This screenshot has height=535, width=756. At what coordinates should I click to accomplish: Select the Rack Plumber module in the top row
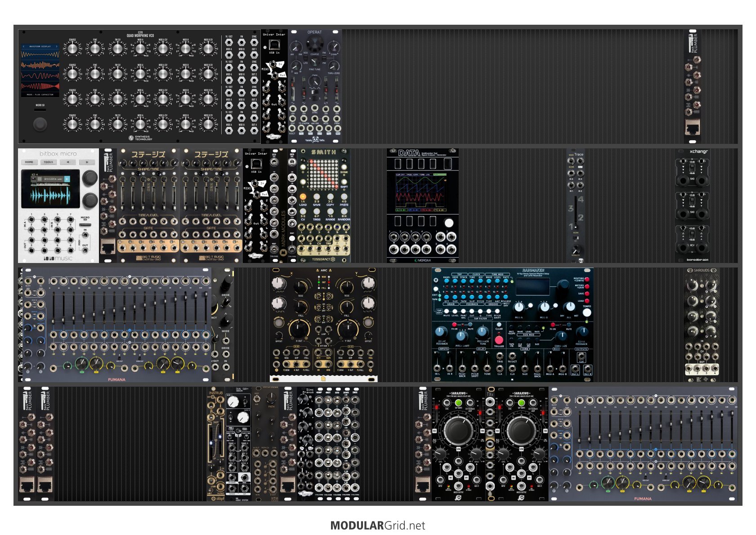click(693, 86)
